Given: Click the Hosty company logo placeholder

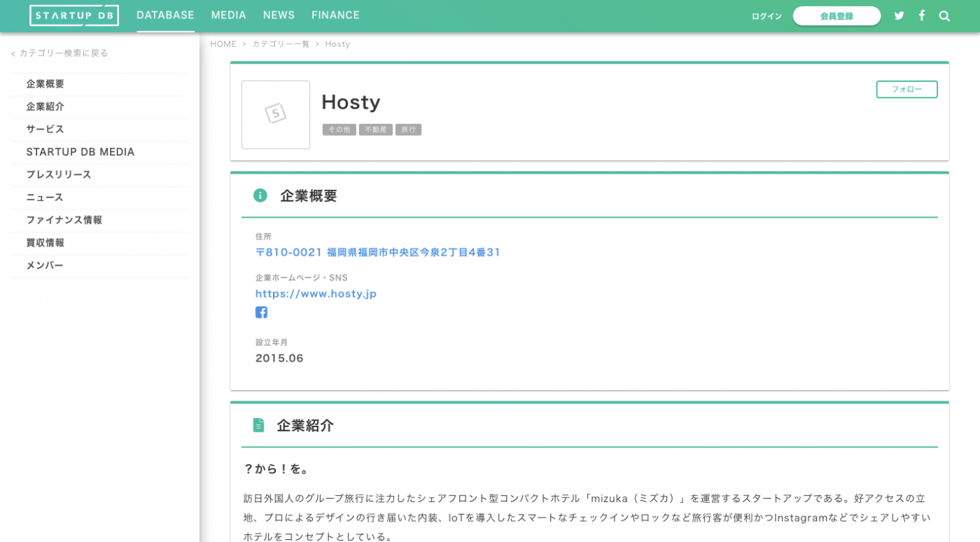Looking at the screenshot, I should click(x=276, y=115).
